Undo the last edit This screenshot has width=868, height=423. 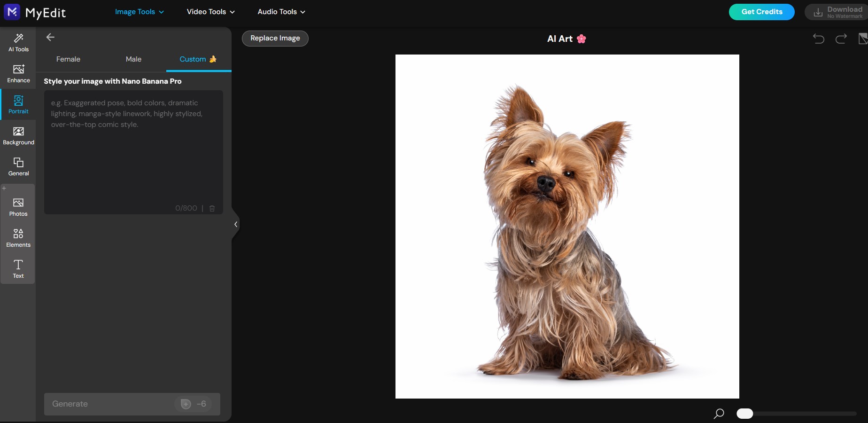tap(819, 39)
